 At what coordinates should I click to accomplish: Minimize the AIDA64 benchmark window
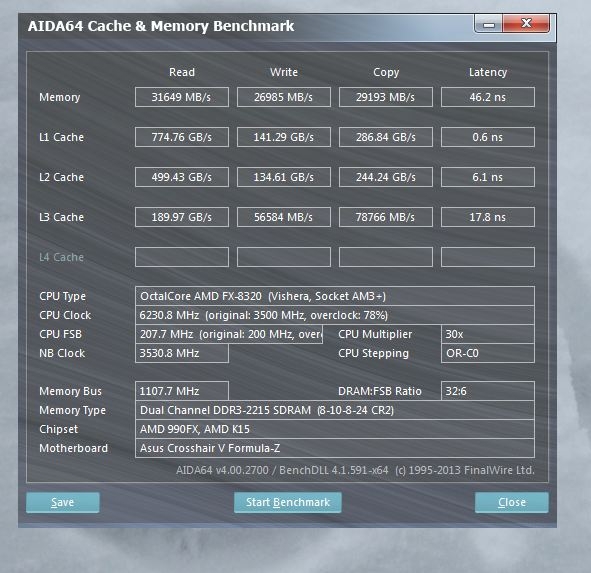click(488, 25)
